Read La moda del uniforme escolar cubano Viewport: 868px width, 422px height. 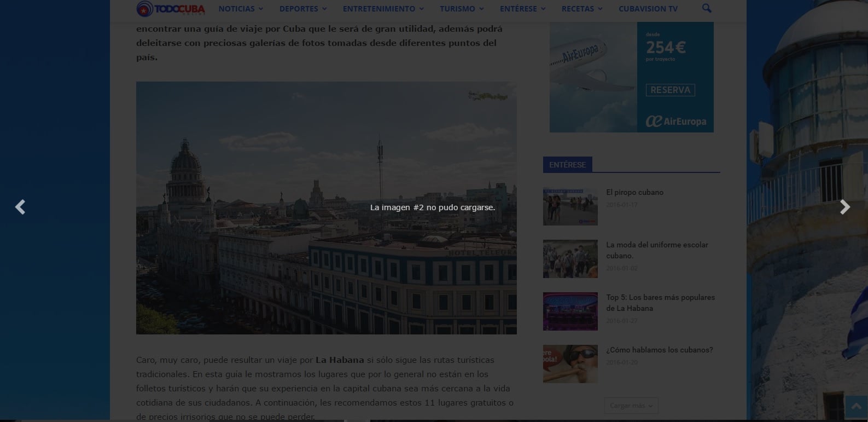(x=657, y=250)
